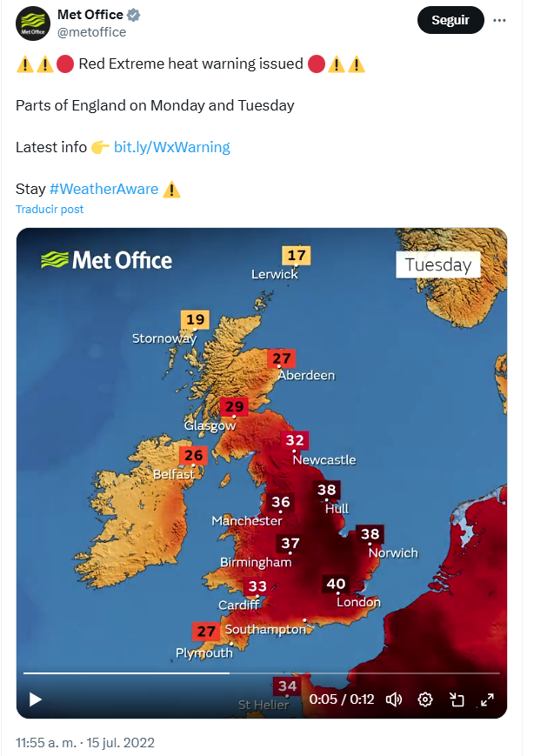Switch video to picture-in-picture mode

coord(456,699)
